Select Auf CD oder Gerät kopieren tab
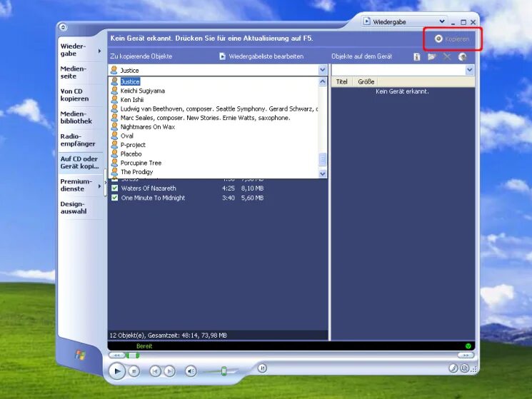The width and height of the screenshot is (532, 399). [x=79, y=162]
